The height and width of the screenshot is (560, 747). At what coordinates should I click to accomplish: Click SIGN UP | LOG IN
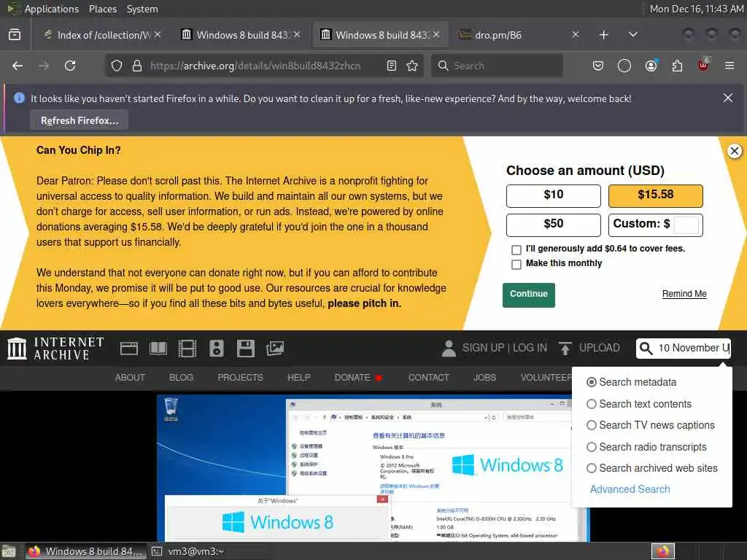coord(505,348)
